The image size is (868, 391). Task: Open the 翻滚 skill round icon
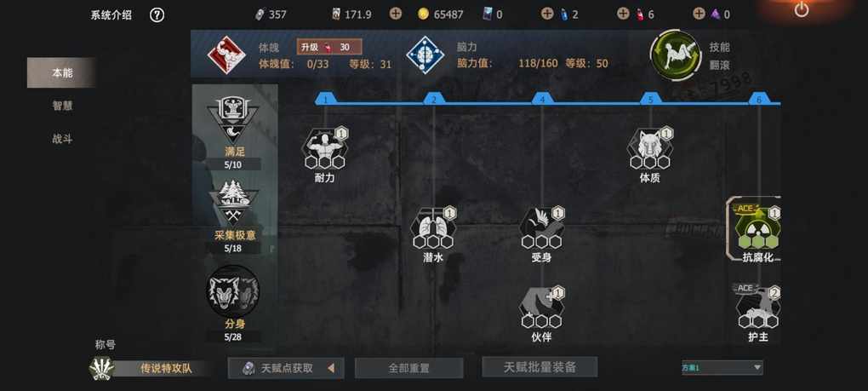click(x=676, y=55)
